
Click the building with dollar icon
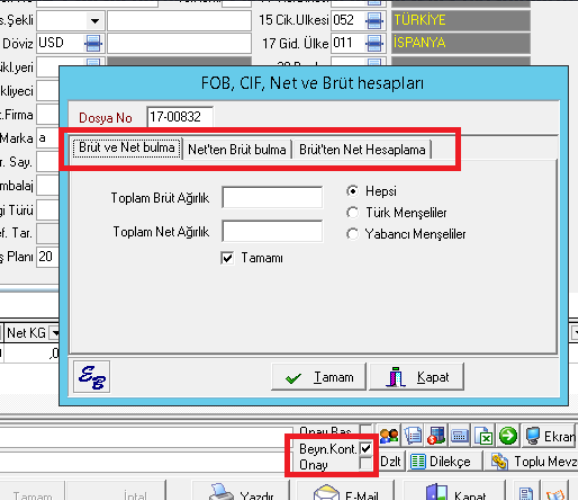(436, 436)
